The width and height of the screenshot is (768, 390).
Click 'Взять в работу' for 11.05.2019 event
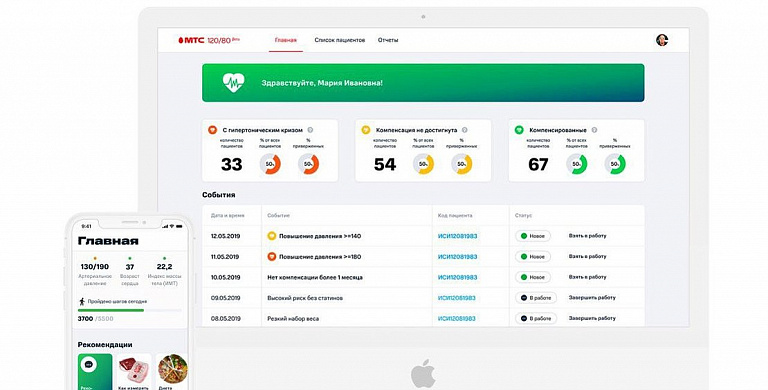coord(587,256)
